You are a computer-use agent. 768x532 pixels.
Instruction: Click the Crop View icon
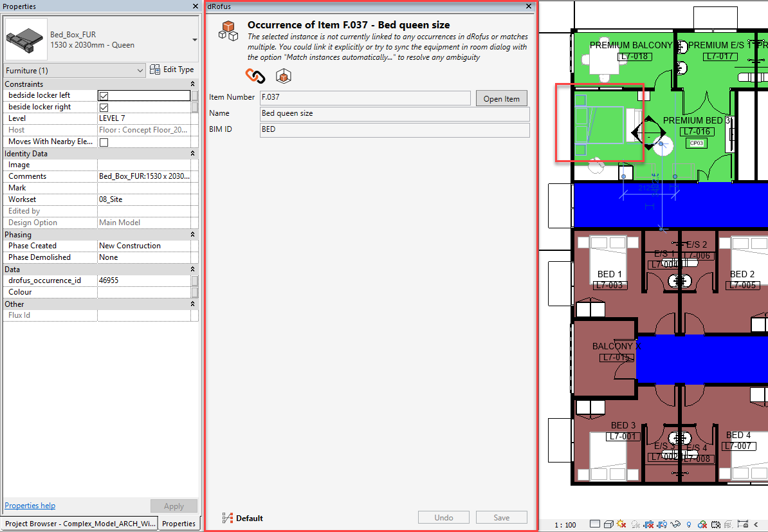648,524
